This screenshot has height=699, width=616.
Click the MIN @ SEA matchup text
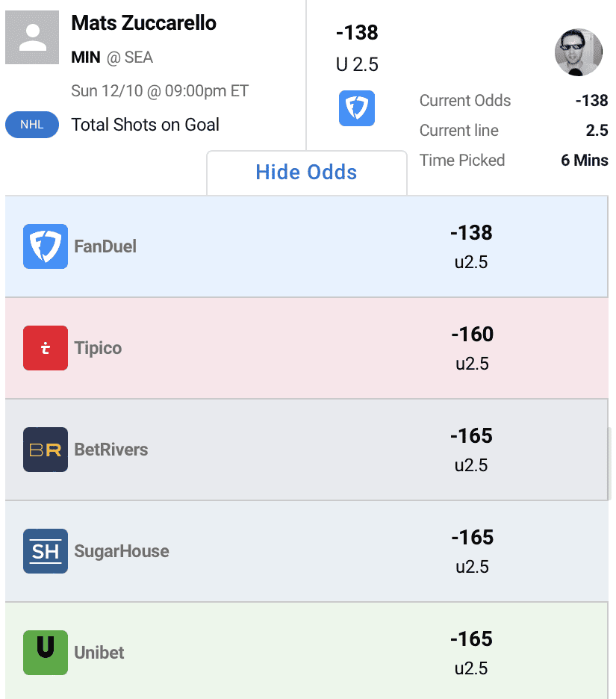pos(112,58)
